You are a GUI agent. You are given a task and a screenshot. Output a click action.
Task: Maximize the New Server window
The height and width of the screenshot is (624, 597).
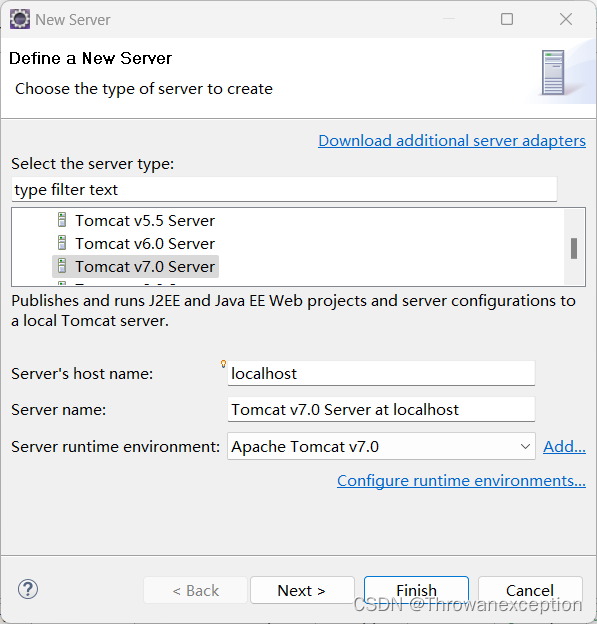click(507, 19)
